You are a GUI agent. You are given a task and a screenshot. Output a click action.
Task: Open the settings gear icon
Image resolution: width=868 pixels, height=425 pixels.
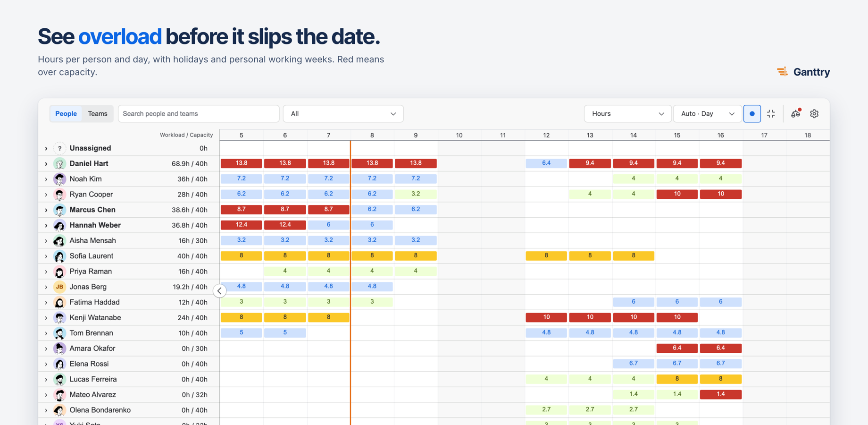(814, 114)
